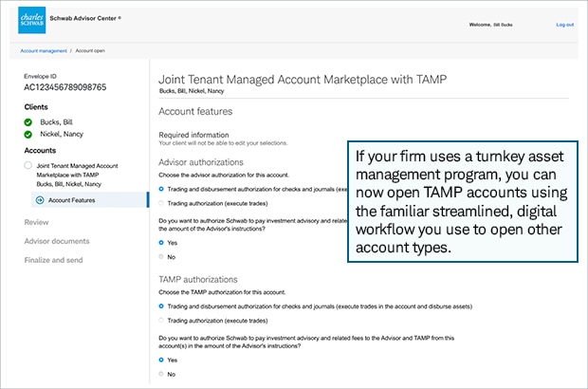Click the Required information label
This screenshot has width=588, height=389.
193,135
